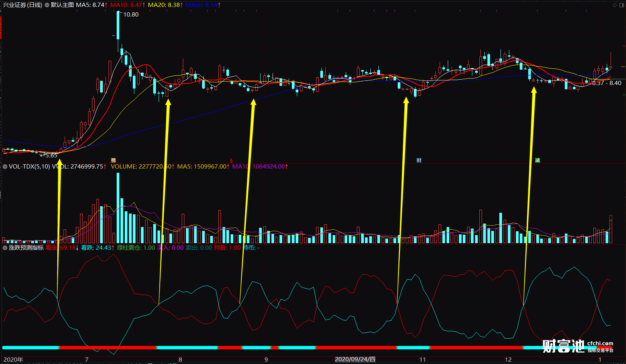
Task: Open the 涨跌预测指标 indicator dropdown arrow
Action: click(5, 248)
